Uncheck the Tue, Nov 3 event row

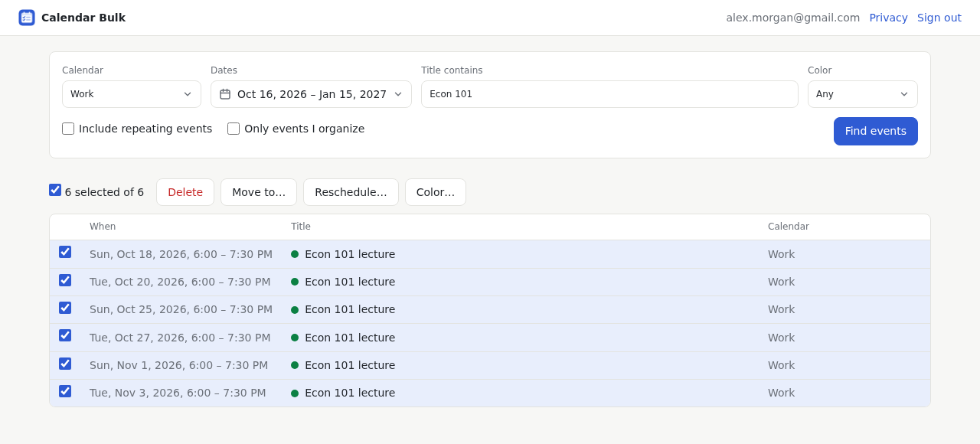pyautogui.click(x=65, y=391)
